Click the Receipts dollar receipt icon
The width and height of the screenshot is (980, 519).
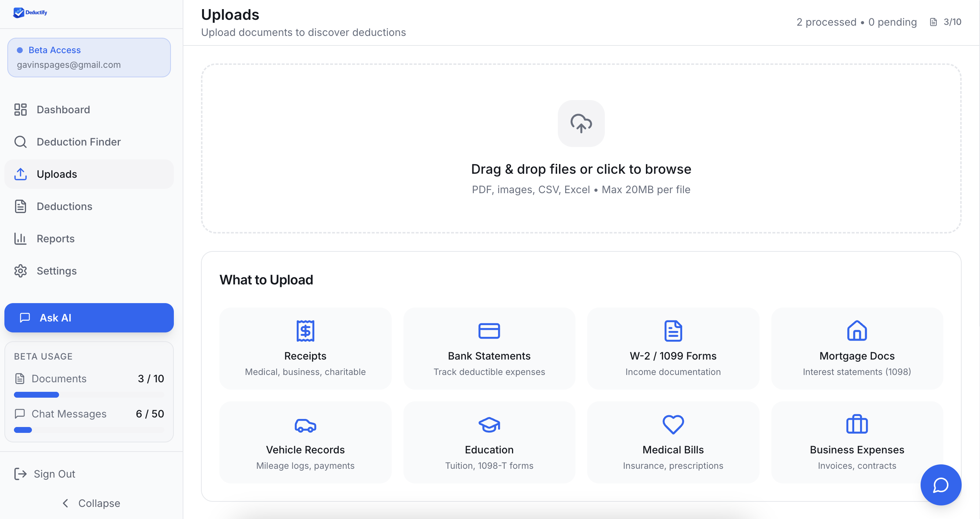pyautogui.click(x=305, y=331)
